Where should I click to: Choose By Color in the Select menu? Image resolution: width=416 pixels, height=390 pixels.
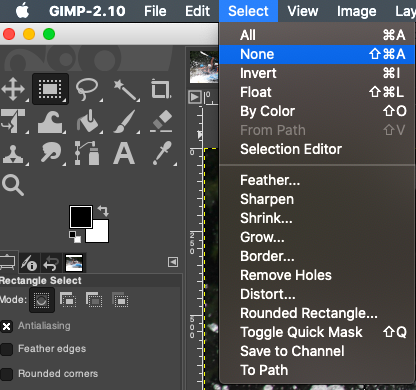pos(317,111)
